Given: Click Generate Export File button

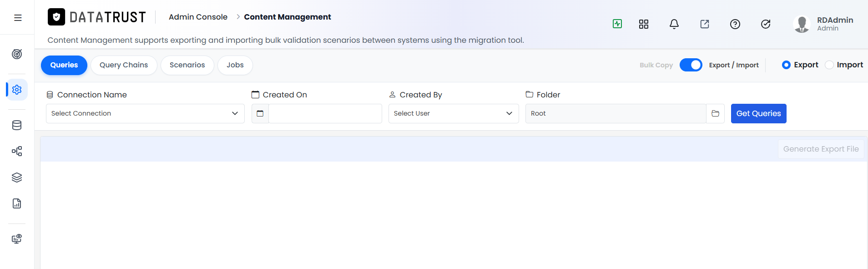Looking at the screenshot, I should point(821,149).
